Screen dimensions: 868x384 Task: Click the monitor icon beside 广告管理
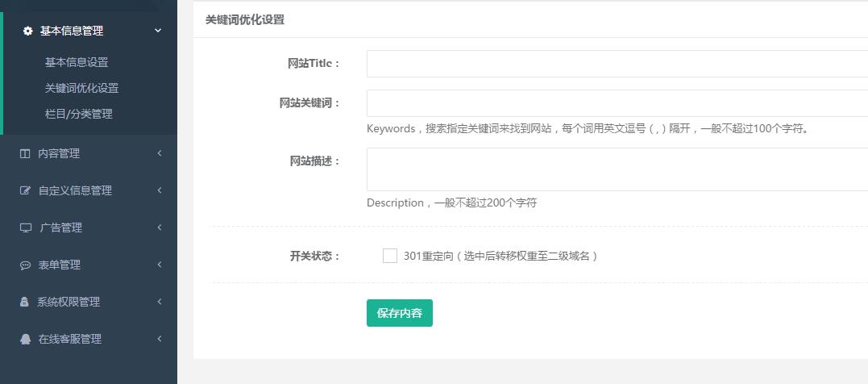point(25,227)
